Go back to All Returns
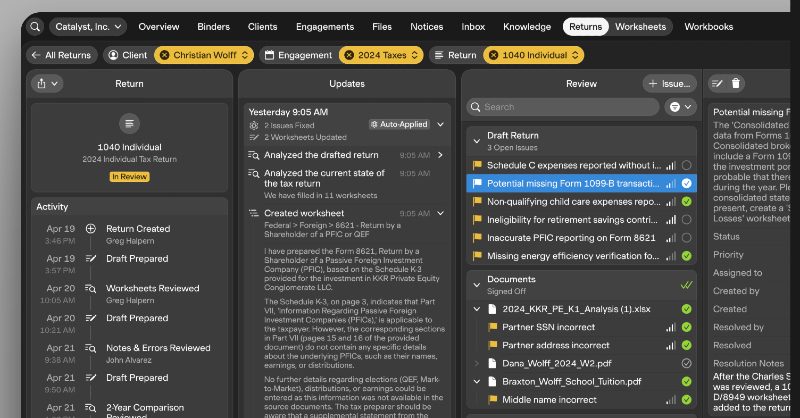 click(62, 55)
